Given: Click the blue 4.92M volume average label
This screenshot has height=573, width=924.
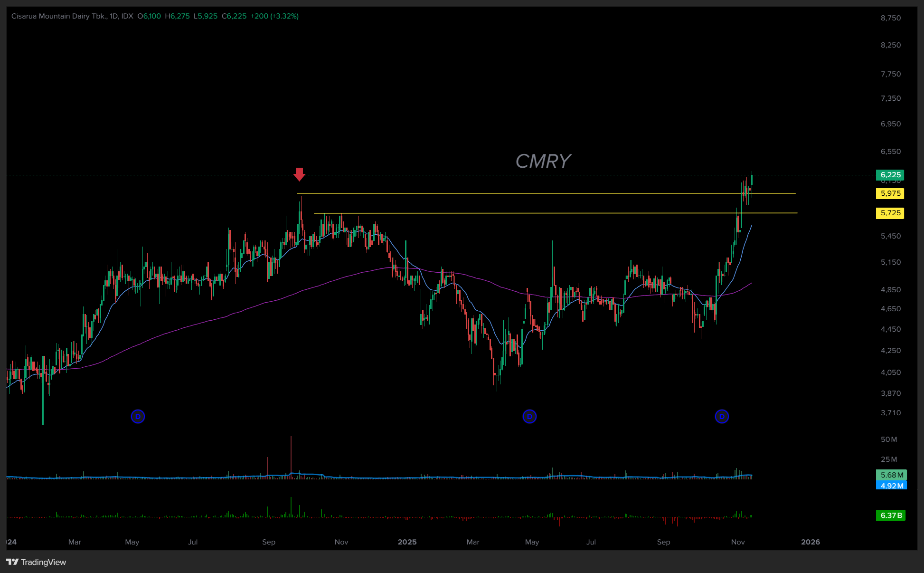Looking at the screenshot, I should [891, 486].
